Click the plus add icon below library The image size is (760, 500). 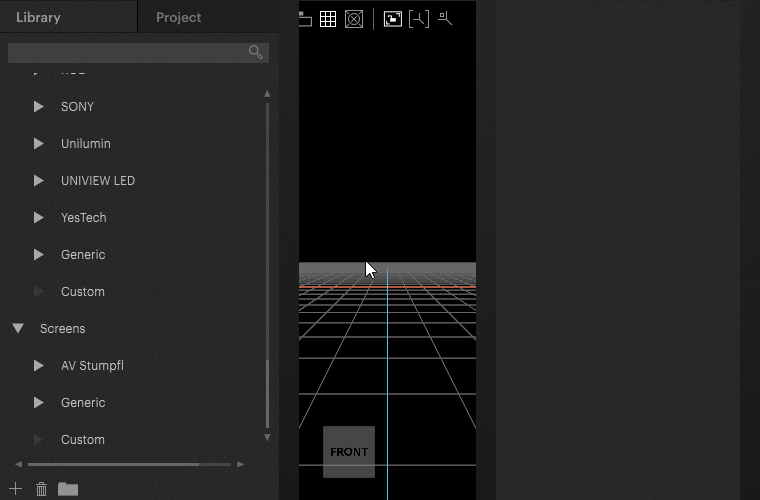pos(16,489)
